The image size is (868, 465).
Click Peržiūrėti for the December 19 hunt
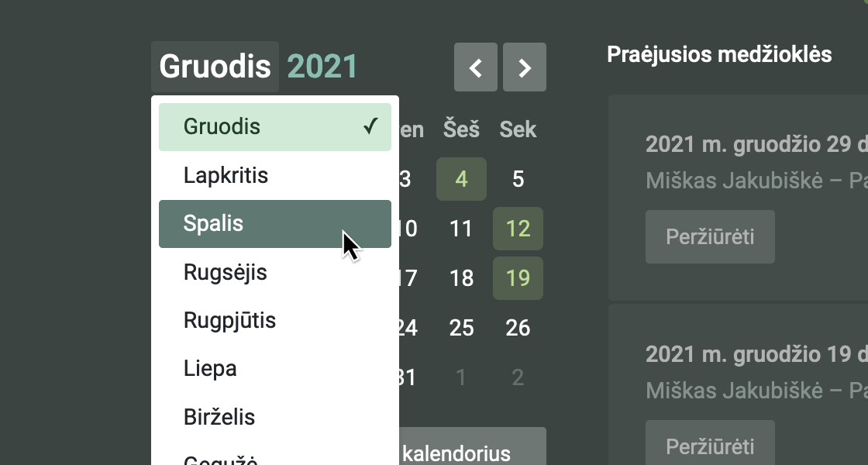point(710,446)
